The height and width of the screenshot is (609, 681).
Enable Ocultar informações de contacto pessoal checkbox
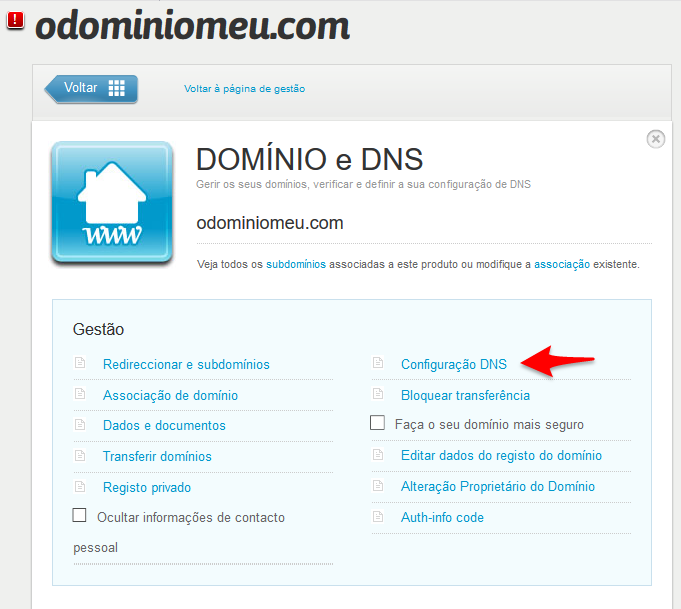[x=79, y=515]
